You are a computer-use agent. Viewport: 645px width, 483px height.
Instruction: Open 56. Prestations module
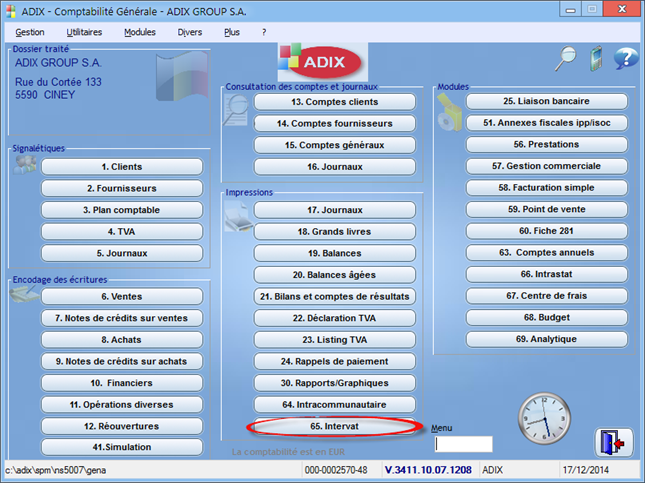tap(547, 144)
